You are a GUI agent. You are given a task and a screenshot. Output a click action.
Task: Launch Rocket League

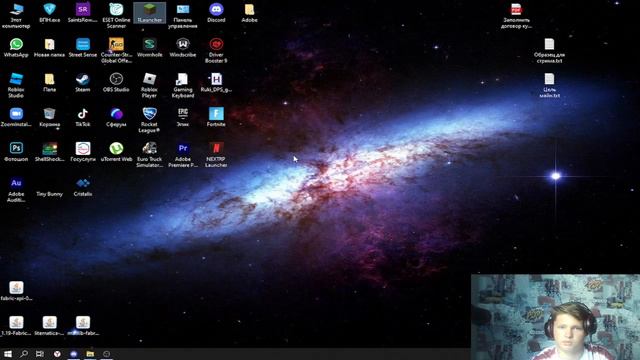pos(149,120)
